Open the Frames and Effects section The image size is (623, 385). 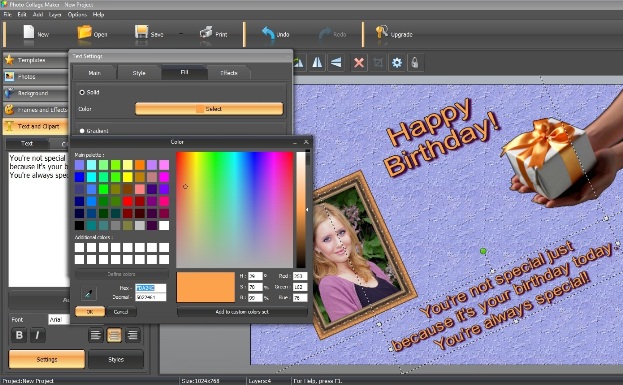coord(35,110)
